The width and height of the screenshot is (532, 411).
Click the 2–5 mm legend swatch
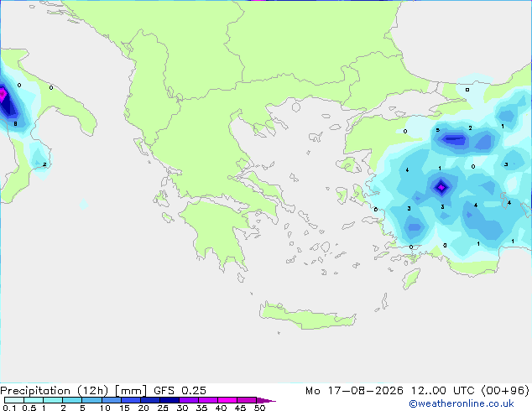coord(72,400)
